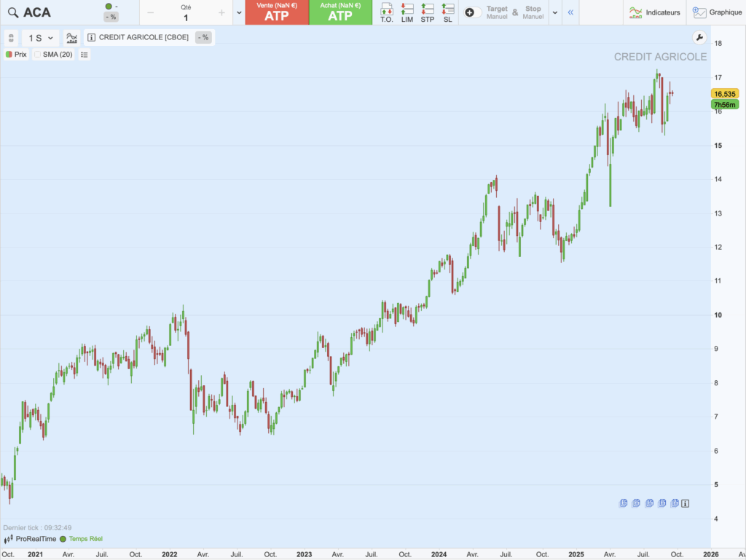Select the LIM limit order icon
Screen dimensions: 746x560
(x=407, y=12)
